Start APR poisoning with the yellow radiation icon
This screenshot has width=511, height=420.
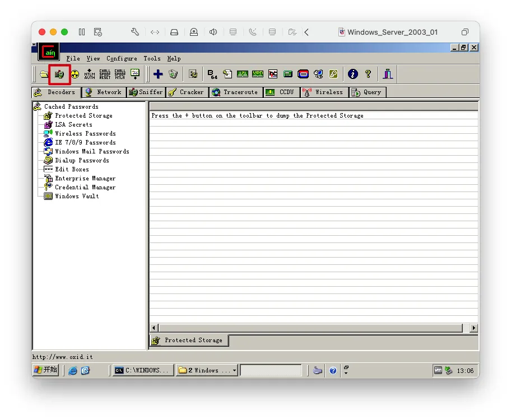(75, 74)
